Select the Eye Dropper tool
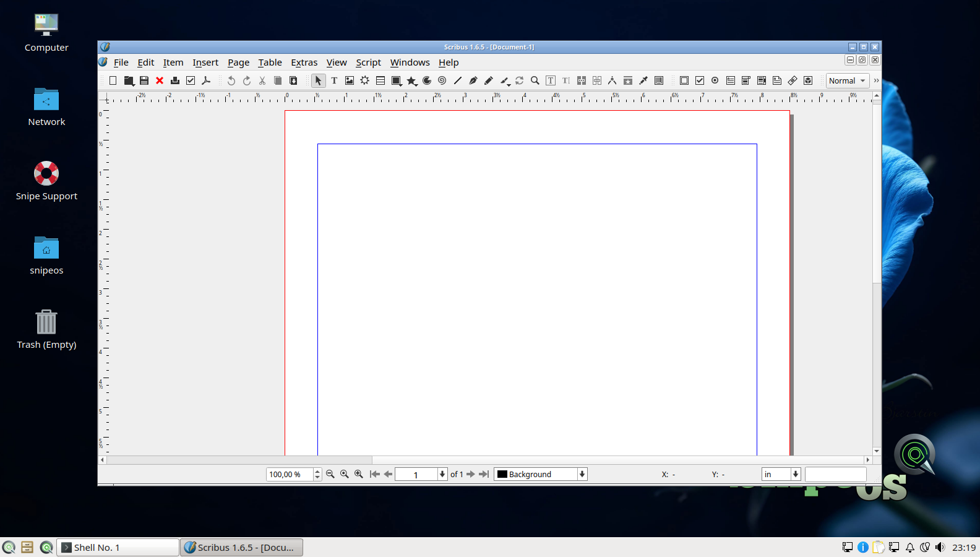The height and width of the screenshot is (557, 980). pyautogui.click(x=643, y=80)
